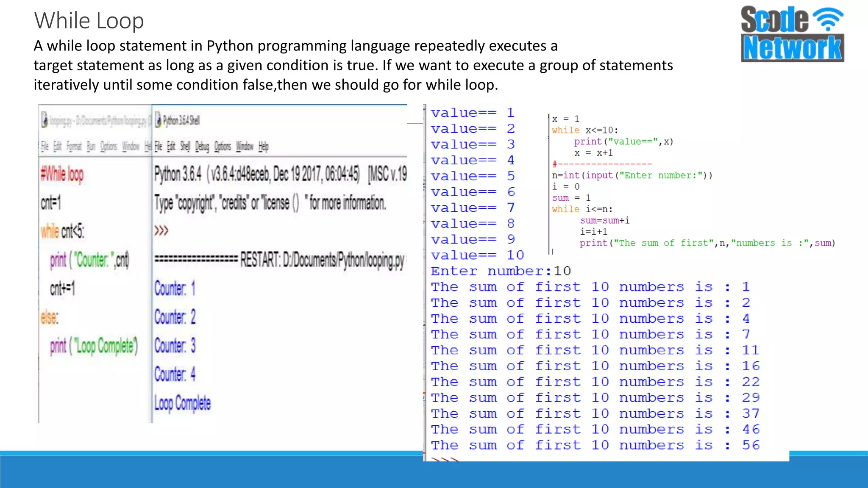Click the 'Type copyright, credits' info line
This screenshot has height=488, width=868.
tap(270, 203)
